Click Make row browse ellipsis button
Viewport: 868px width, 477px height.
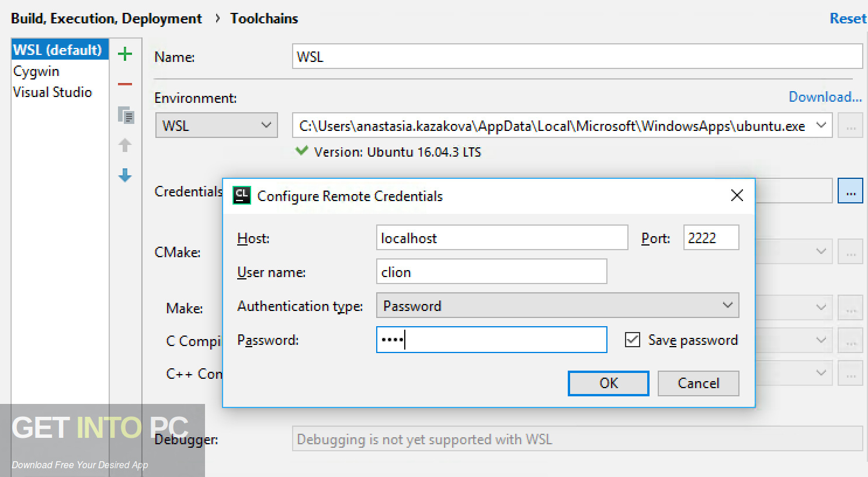(x=850, y=307)
